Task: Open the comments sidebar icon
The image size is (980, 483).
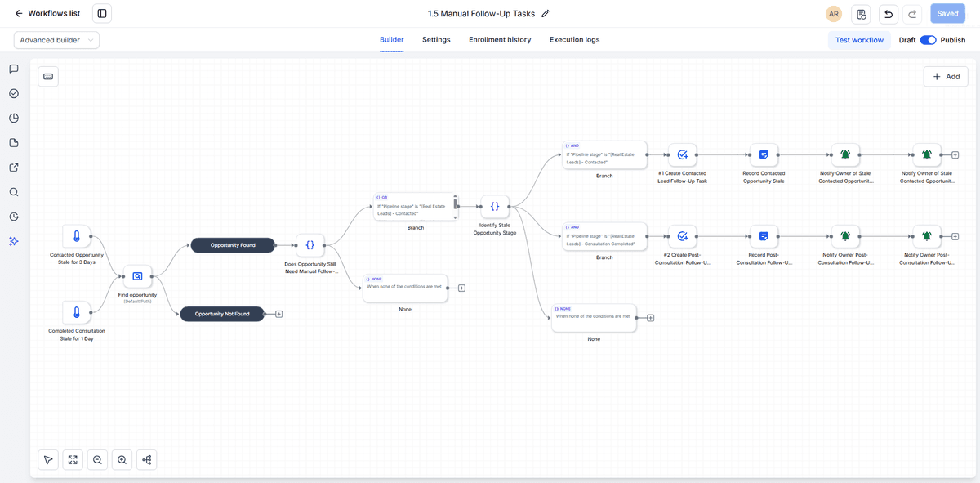Action: [x=14, y=69]
